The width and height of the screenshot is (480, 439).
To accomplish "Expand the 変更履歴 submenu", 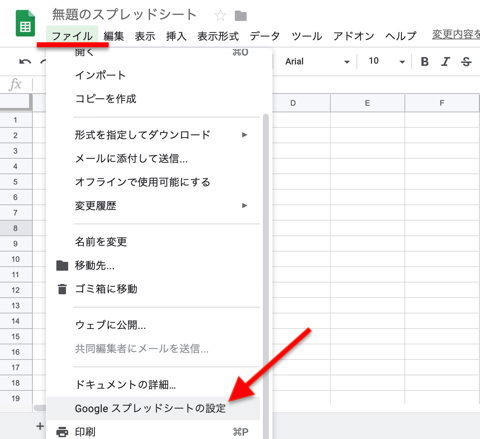I will point(160,205).
